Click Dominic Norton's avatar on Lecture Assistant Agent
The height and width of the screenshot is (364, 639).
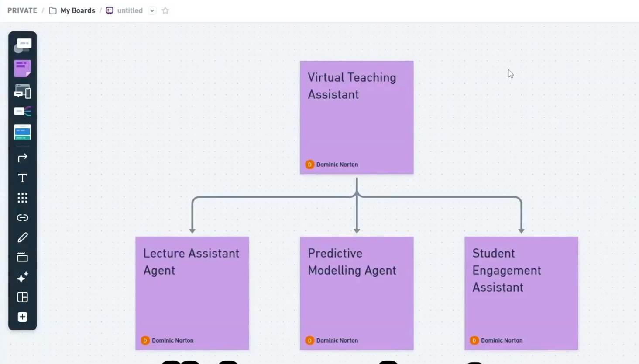pyautogui.click(x=145, y=340)
